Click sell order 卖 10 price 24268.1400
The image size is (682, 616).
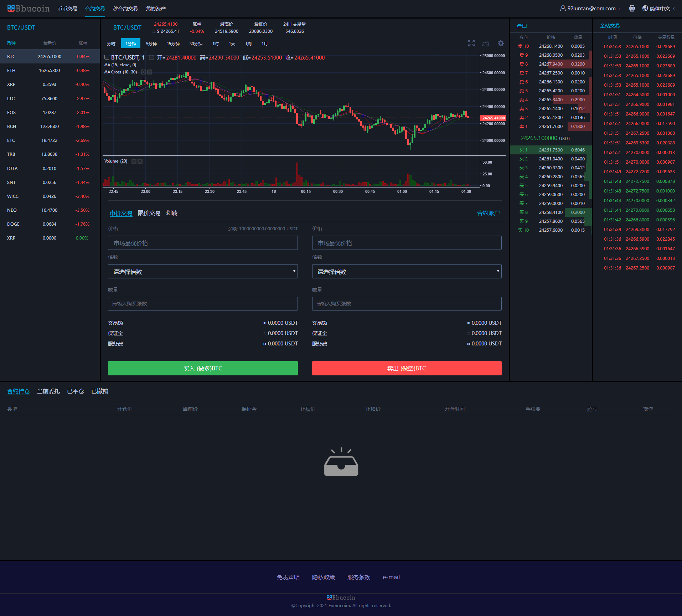coord(551,46)
